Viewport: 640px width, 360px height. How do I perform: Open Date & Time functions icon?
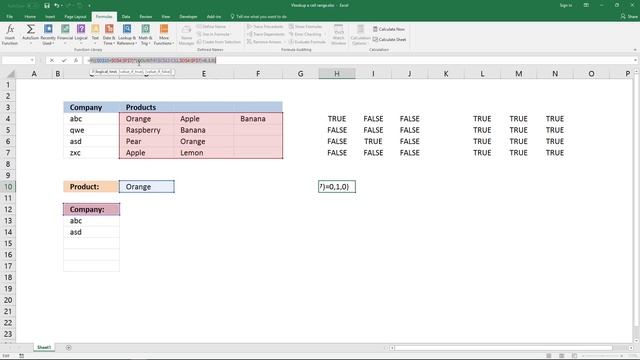pyautogui.click(x=109, y=35)
